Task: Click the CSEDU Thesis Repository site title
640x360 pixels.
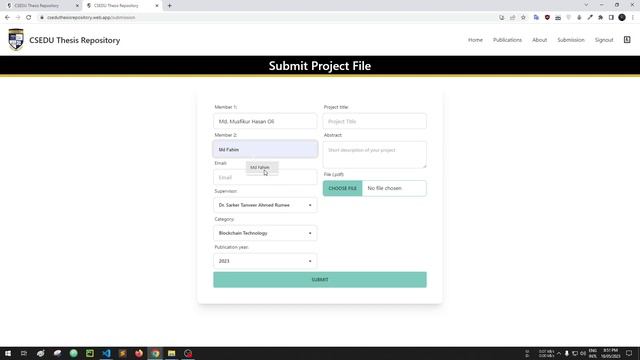Action: [75, 40]
